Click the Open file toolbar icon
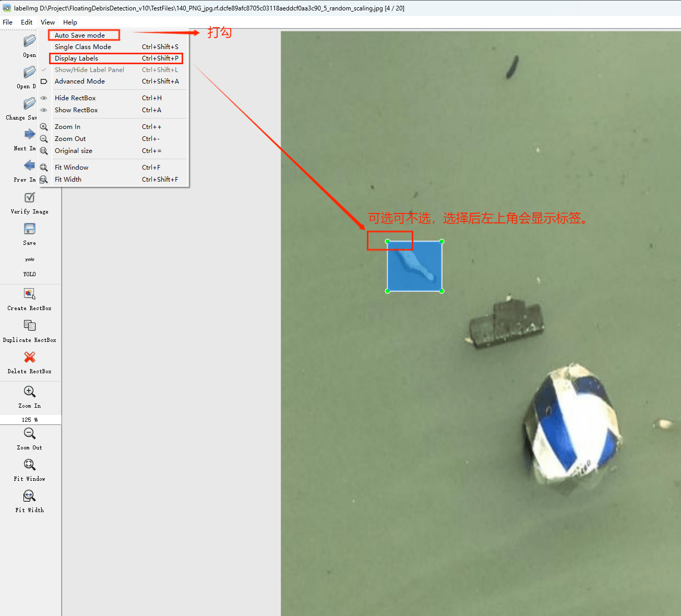This screenshot has height=616, width=681. click(30, 41)
